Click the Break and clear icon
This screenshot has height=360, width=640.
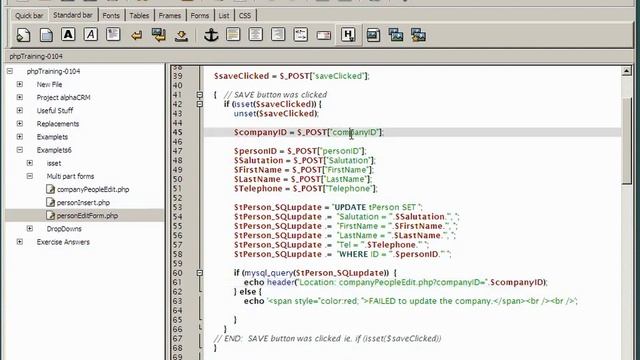click(x=159, y=35)
